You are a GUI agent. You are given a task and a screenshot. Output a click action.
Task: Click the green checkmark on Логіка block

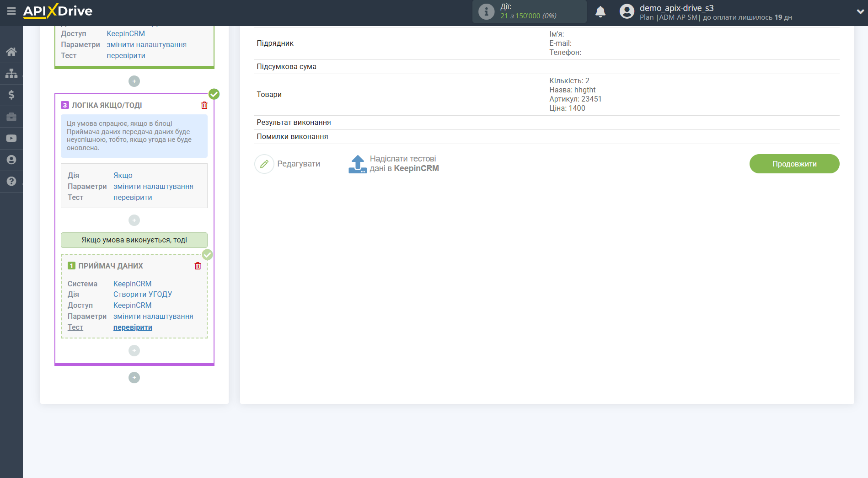[214, 94]
